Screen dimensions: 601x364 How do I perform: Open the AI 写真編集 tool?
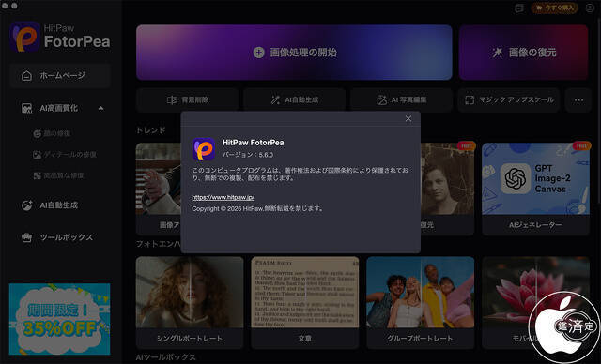[x=401, y=99]
